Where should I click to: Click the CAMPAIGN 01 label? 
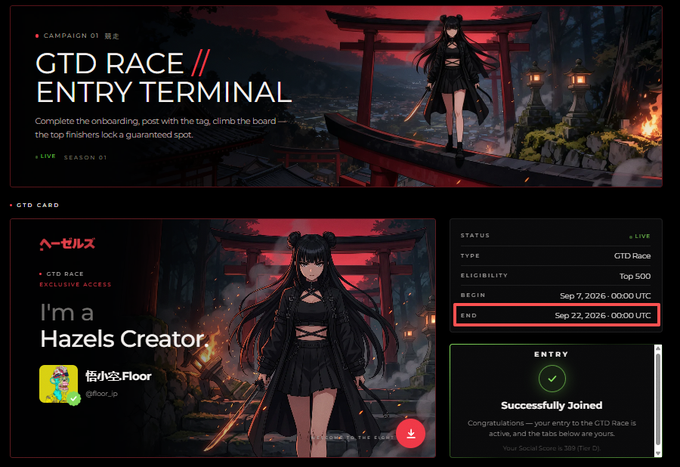click(x=71, y=36)
